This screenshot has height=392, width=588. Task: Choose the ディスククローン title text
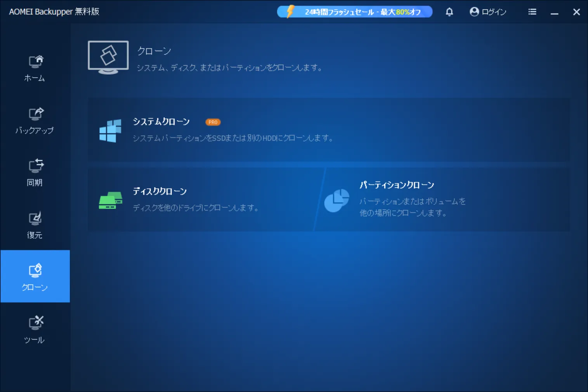point(160,191)
